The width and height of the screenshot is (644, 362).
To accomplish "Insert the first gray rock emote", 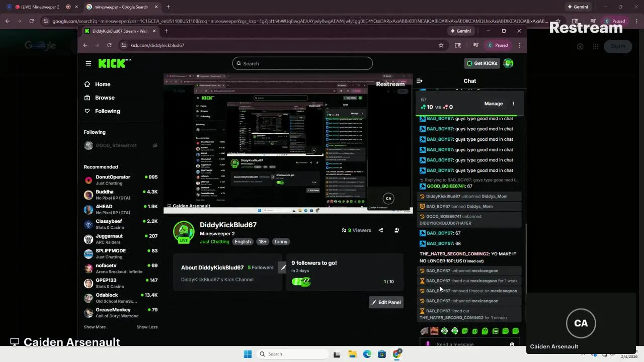I will (x=424, y=331).
